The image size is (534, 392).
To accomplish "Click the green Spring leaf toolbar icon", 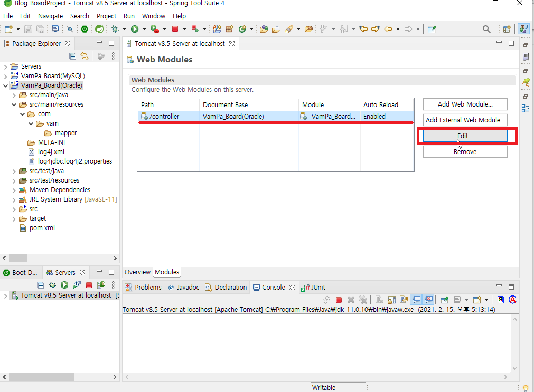I will (x=99, y=29).
